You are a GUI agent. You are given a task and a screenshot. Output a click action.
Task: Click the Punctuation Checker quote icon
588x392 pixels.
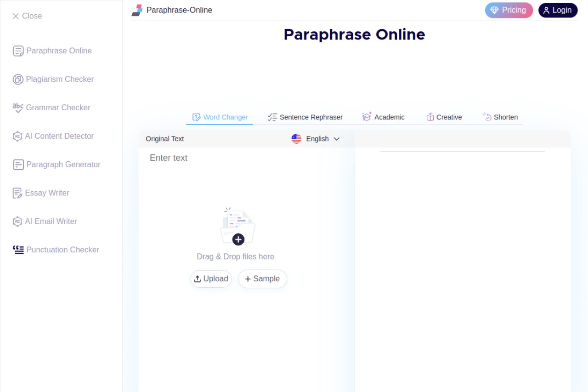[18, 250]
